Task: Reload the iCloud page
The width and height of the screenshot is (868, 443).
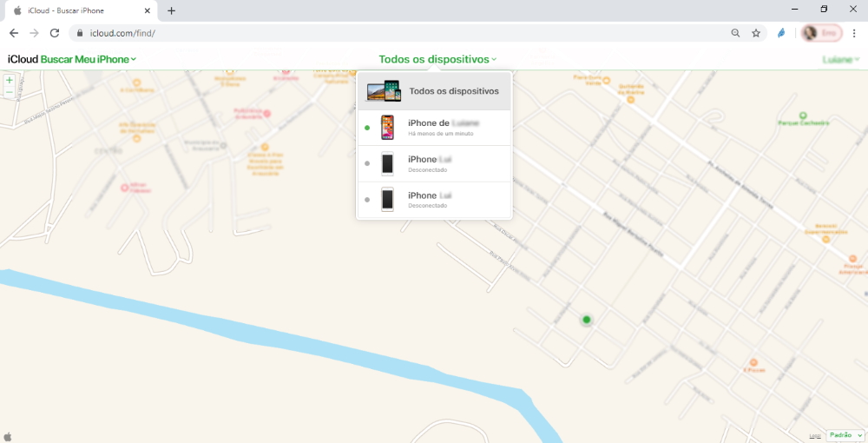Action: coord(54,33)
